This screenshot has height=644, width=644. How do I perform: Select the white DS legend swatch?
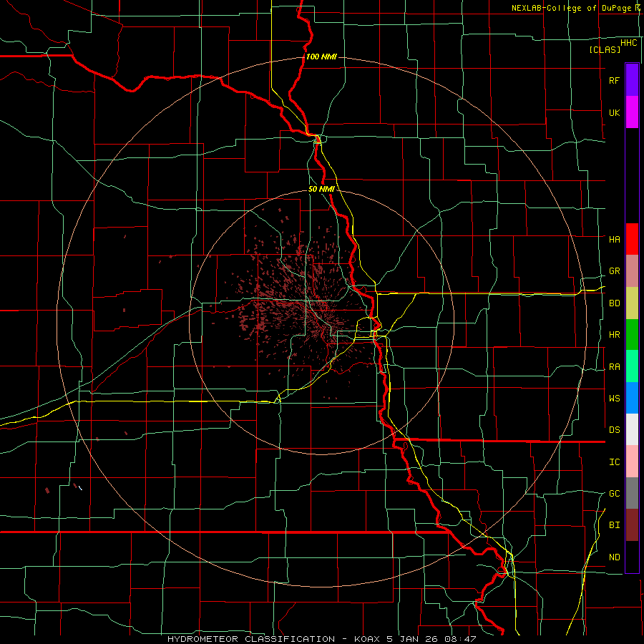(632, 429)
